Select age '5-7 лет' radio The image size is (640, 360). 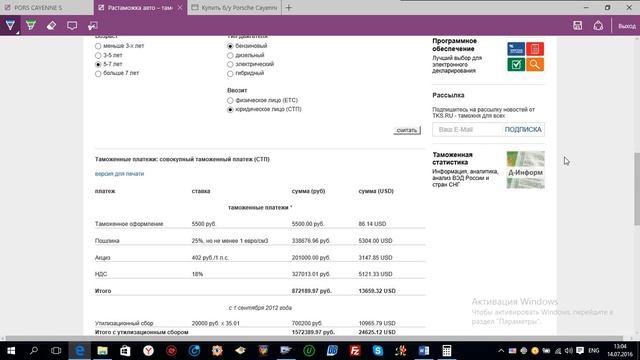point(98,64)
